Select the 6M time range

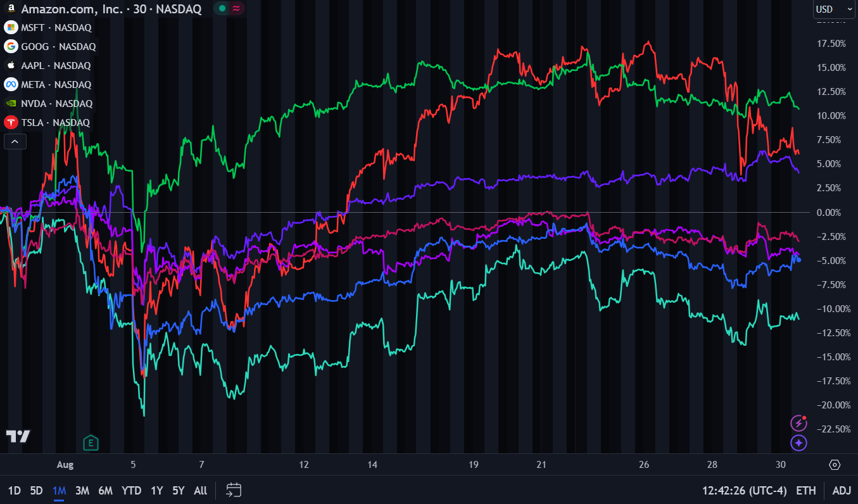[106, 490]
